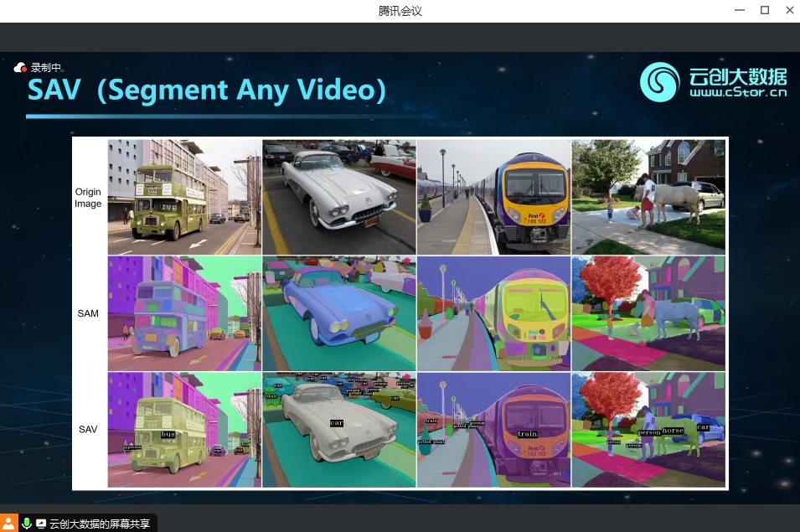Click the green microphone icon
The height and width of the screenshot is (532, 800).
[x=27, y=524]
